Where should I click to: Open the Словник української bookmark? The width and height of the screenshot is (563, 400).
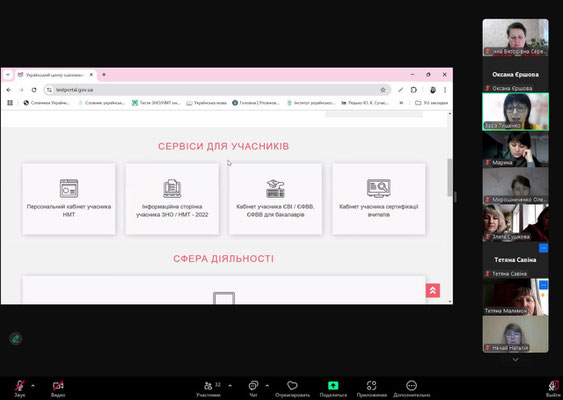tap(101, 103)
